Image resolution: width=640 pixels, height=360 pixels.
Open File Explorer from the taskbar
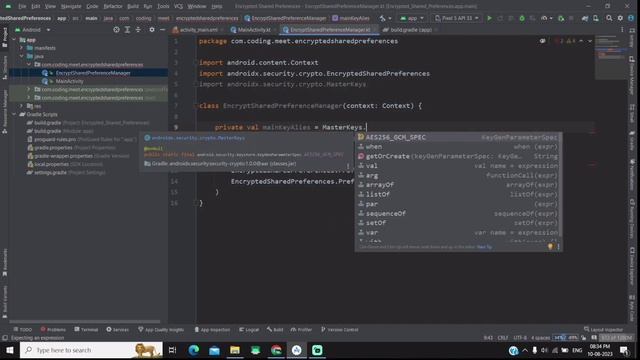235,350
